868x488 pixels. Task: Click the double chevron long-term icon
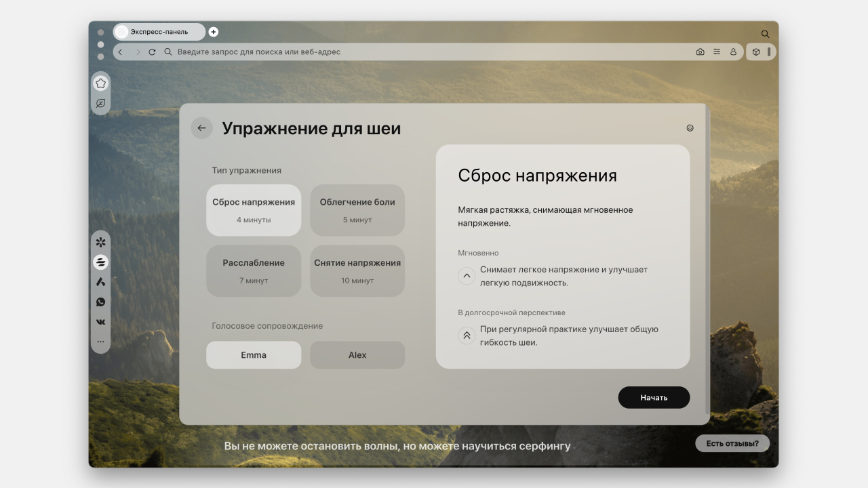coord(467,335)
